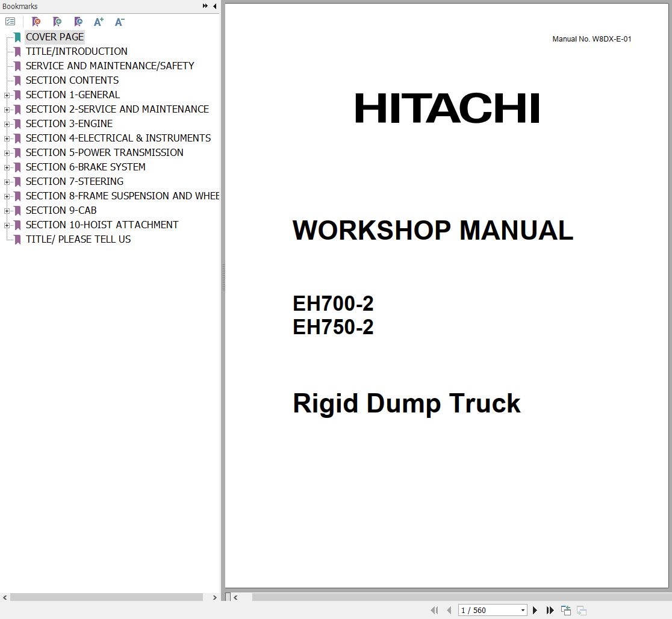Click the EH750-2 model text

pos(333,327)
